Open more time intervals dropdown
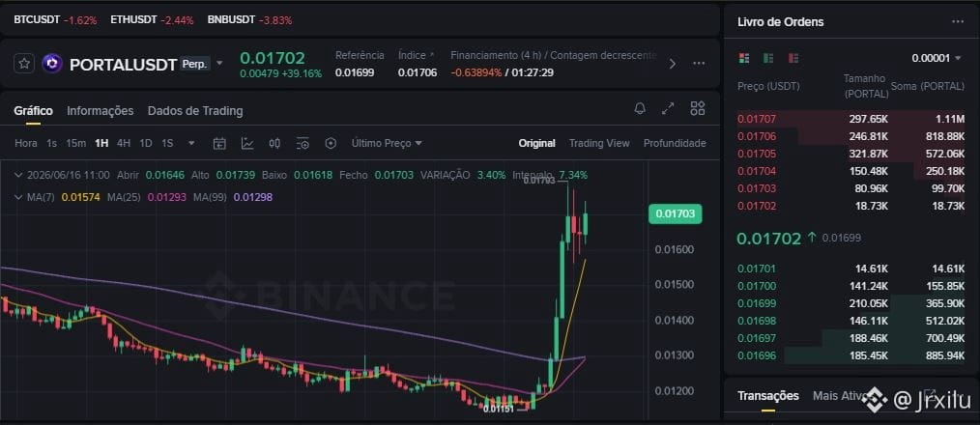980x425 pixels. click(x=191, y=143)
